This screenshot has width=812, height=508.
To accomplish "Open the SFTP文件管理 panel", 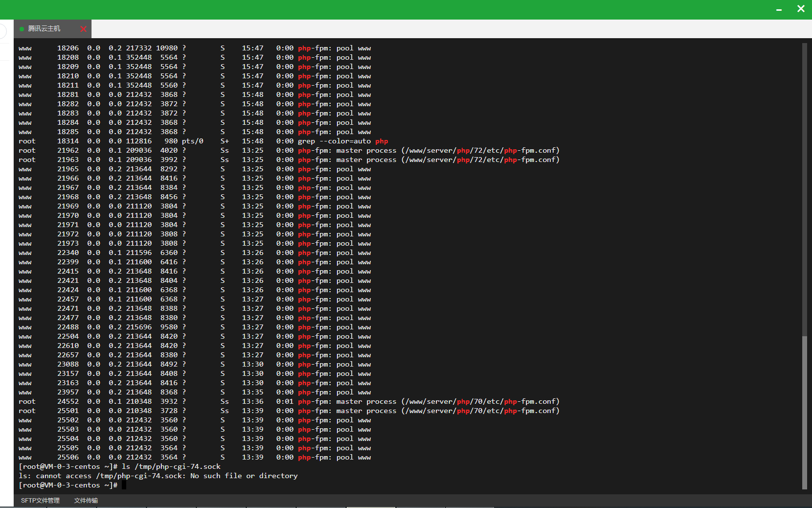I will 40,500.
